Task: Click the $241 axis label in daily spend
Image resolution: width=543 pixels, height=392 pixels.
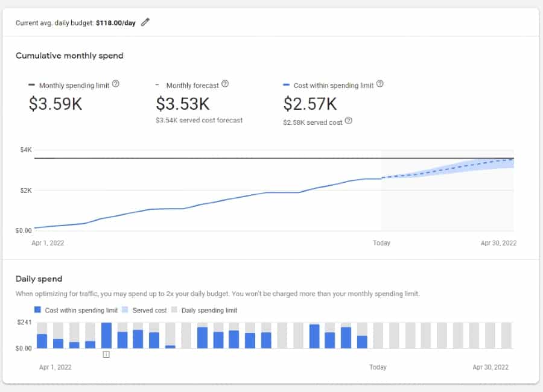Action: click(x=24, y=322)
